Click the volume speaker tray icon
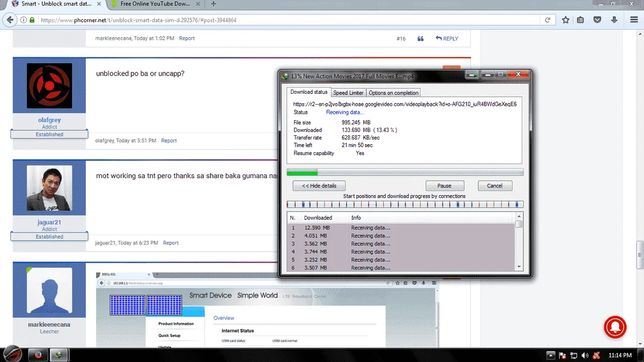This screenshot has height=362, width=644. pos(584,355)
